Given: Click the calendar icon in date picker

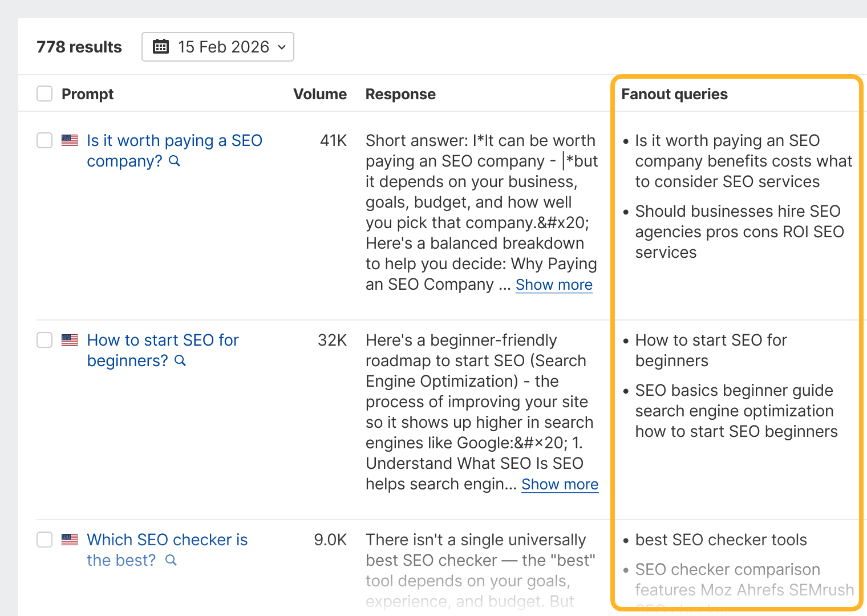Looking at the screenshot, I should coord(161,47).
